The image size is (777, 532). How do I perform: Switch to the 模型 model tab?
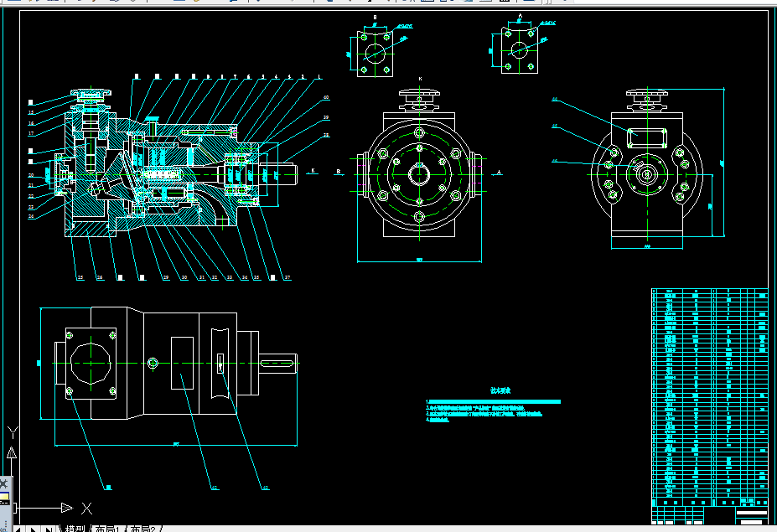(75, 529)
